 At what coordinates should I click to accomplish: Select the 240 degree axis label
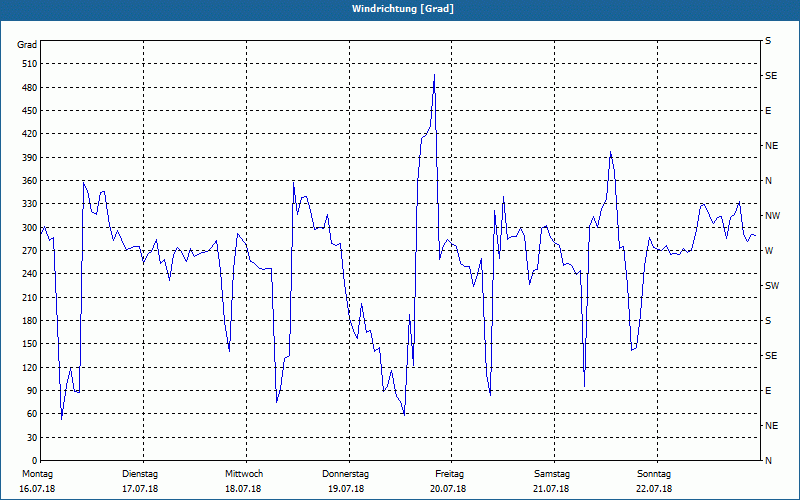(29, 274)
